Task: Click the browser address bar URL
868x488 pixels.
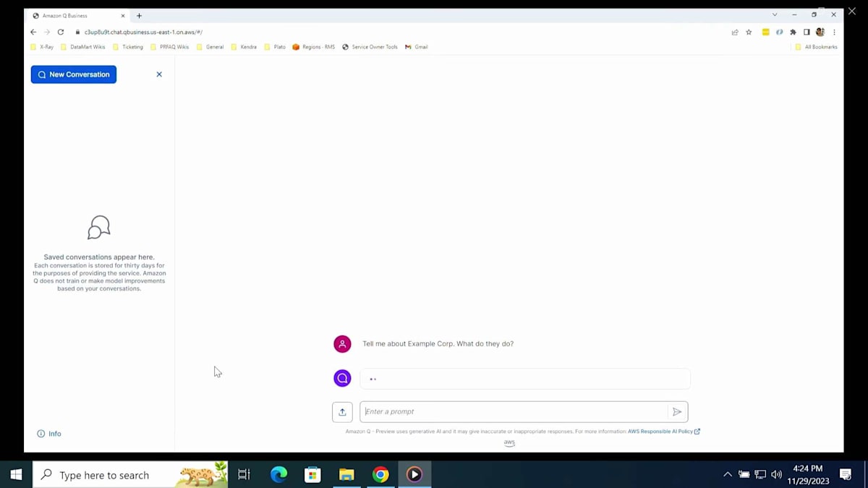Action: click(143, 32)
